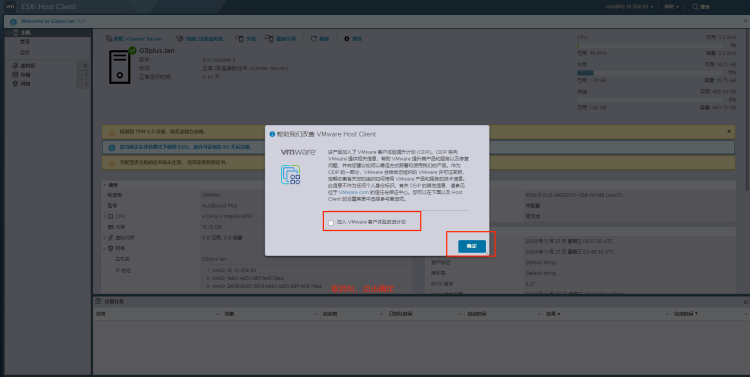
Task: Open 管理 under host in navigator
Action: [x=24, y=42]
